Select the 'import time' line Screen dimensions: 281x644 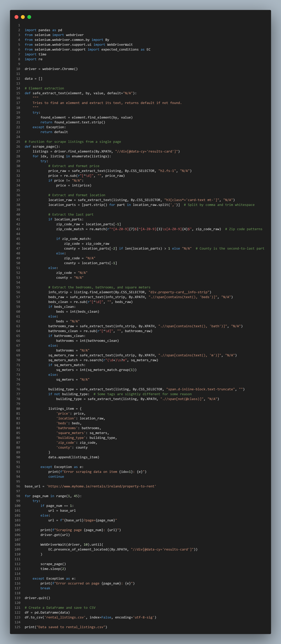(35, 54)
